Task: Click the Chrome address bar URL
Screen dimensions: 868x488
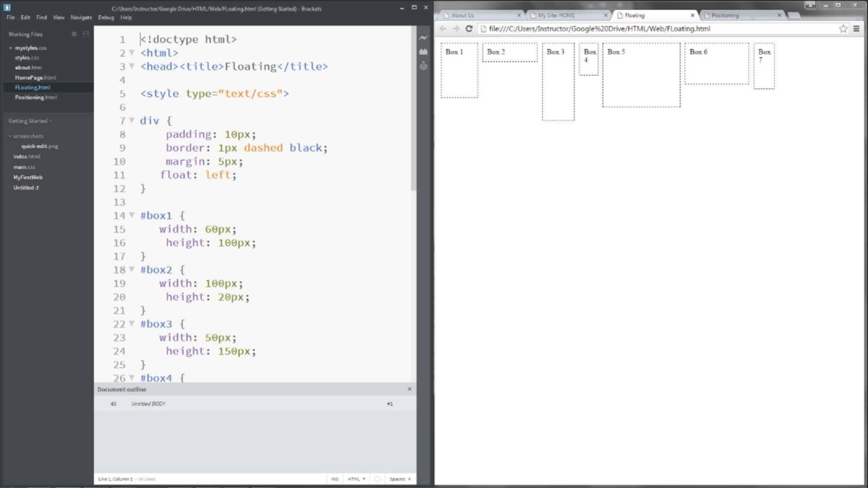Action: click(x=599, y=28)
